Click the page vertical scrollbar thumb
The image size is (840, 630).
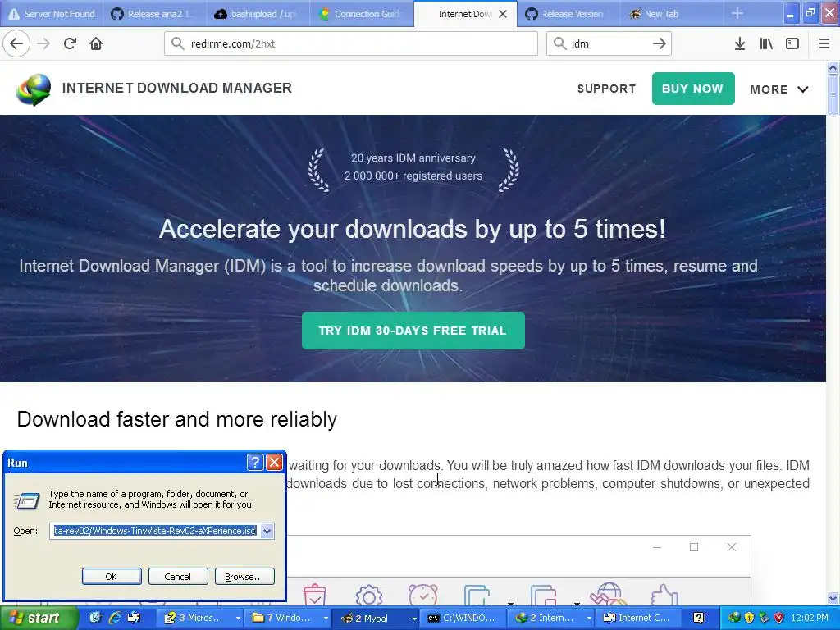[833, 95]
